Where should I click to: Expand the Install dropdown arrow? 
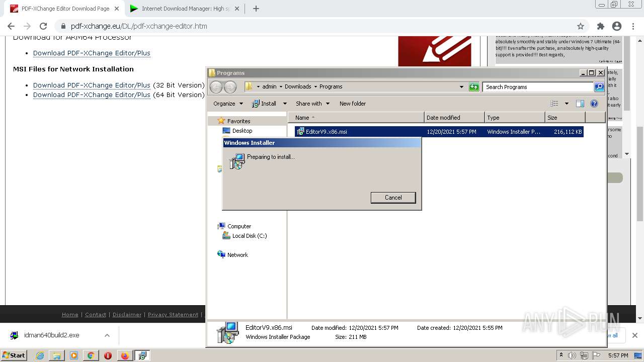click(x=285, y=104)
